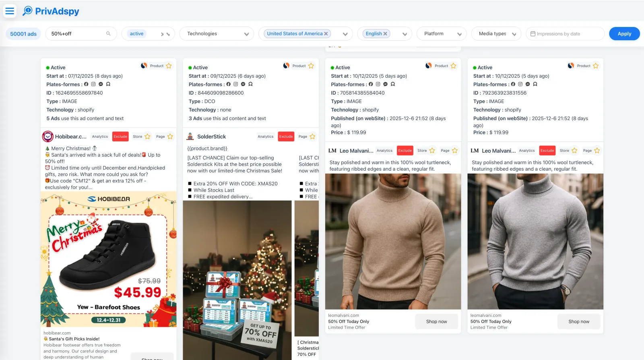Click Facebook icon on beige turtleneck ad
Viewport: 644px width, 360px height.
pyautogui.click(x=371, y=84)
